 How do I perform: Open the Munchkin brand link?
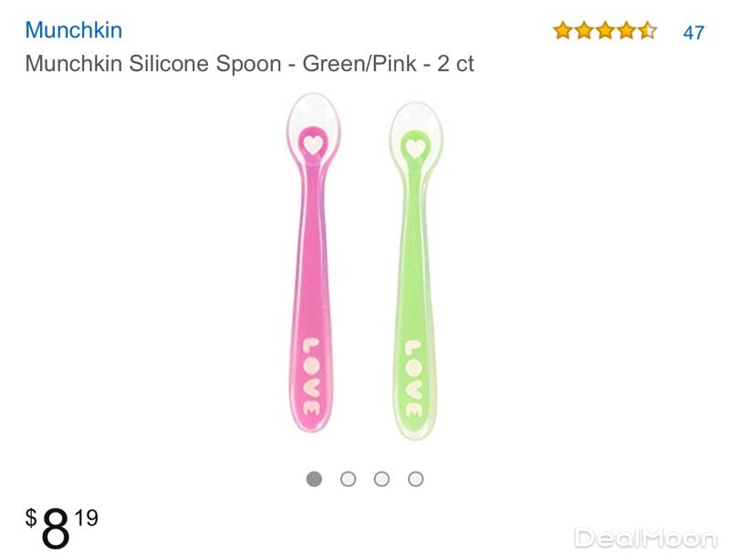coord(73,30)
